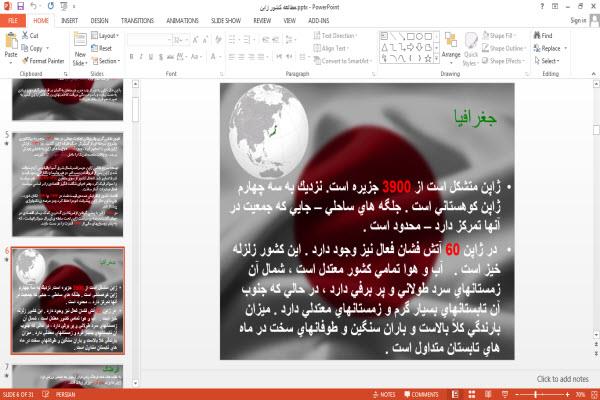Click the New Slide icon
Screen dimensions: 600x400
pyautogui.click(x=80, y=40)
